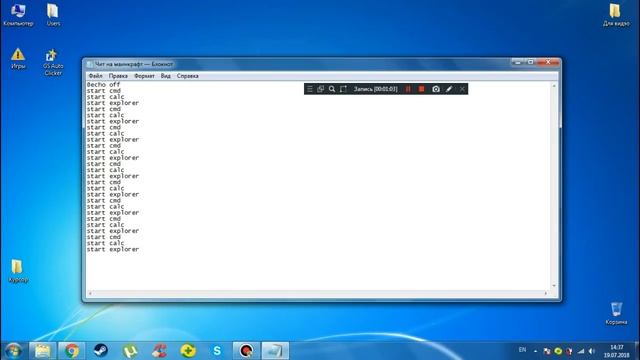640x360 pixels.
Task: Open Steam from the taskbar
Action: pos(100,351)
